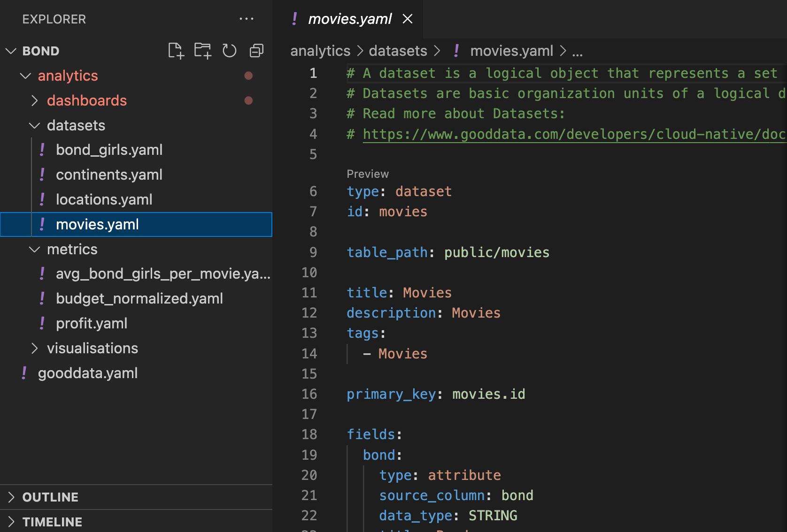
Task: Collapse the metrics folder
Action: click(x=34, y=249)
